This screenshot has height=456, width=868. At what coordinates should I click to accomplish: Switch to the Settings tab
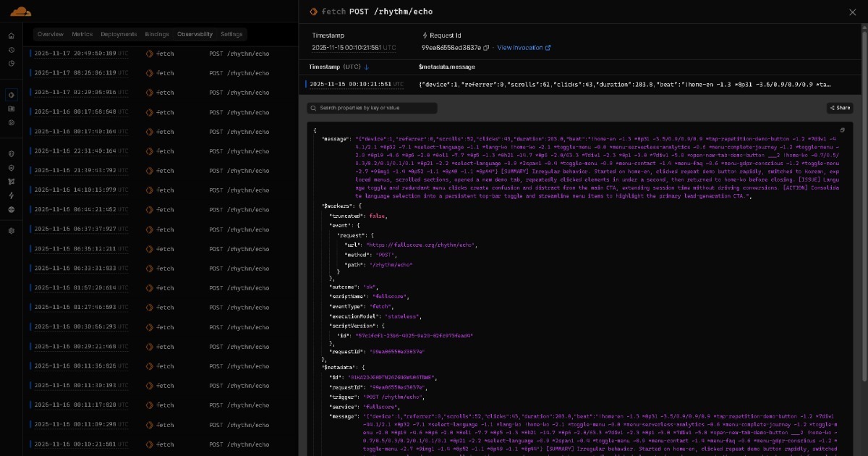(x=231, y=34)
